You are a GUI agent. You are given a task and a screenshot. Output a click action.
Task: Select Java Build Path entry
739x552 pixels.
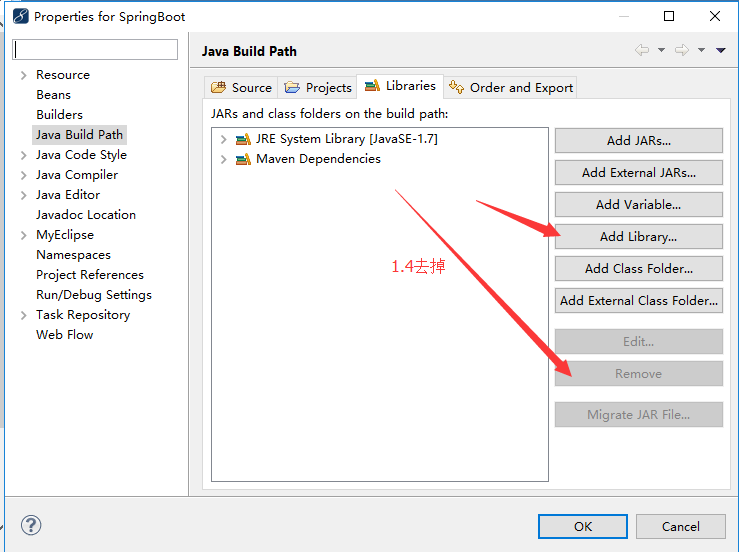point(79,135)
